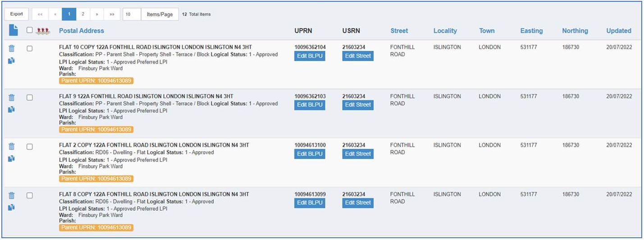
Task: Edit BLPU for UPRN 10096362104
Action: tap(310, 56)
